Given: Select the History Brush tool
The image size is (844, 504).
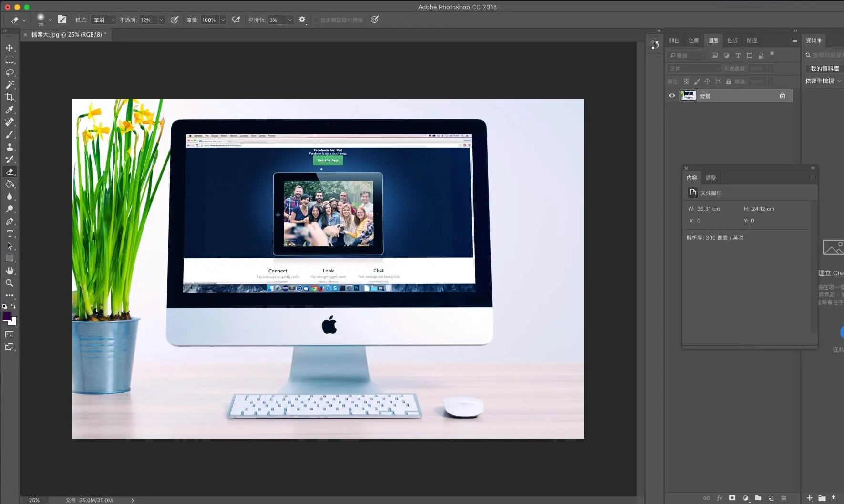Looking at the screenshot, I should [x=10, y=159].
